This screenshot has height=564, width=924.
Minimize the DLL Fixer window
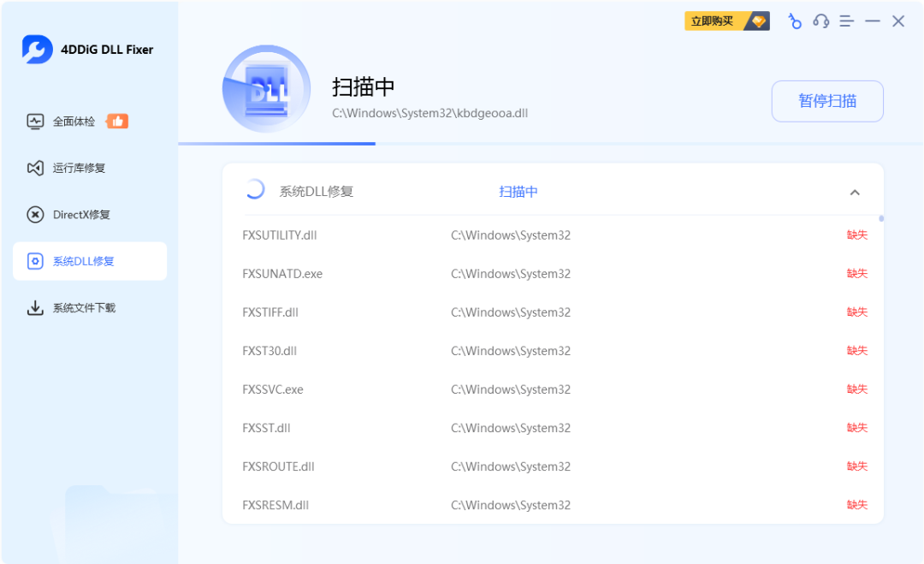873,21
